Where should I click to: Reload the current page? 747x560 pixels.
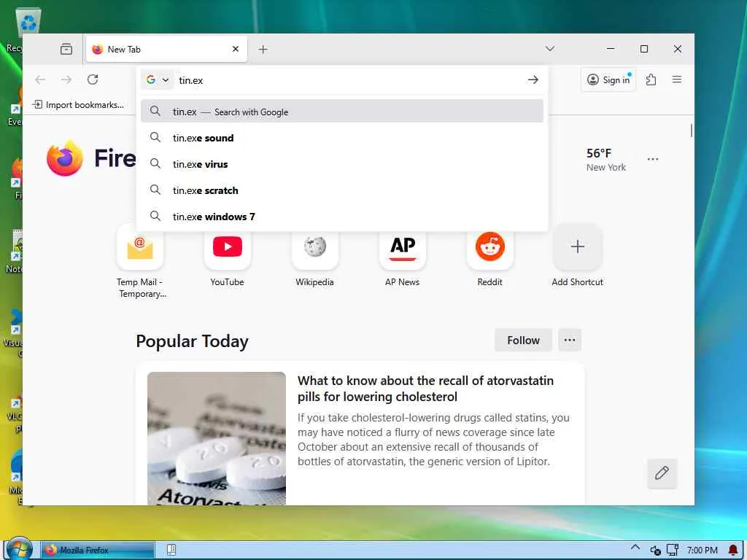[93, 79]
